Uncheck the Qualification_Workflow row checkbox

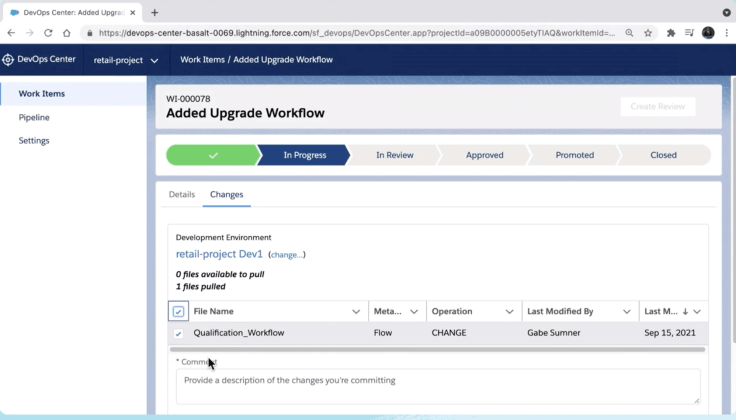(x=178, y=333)
